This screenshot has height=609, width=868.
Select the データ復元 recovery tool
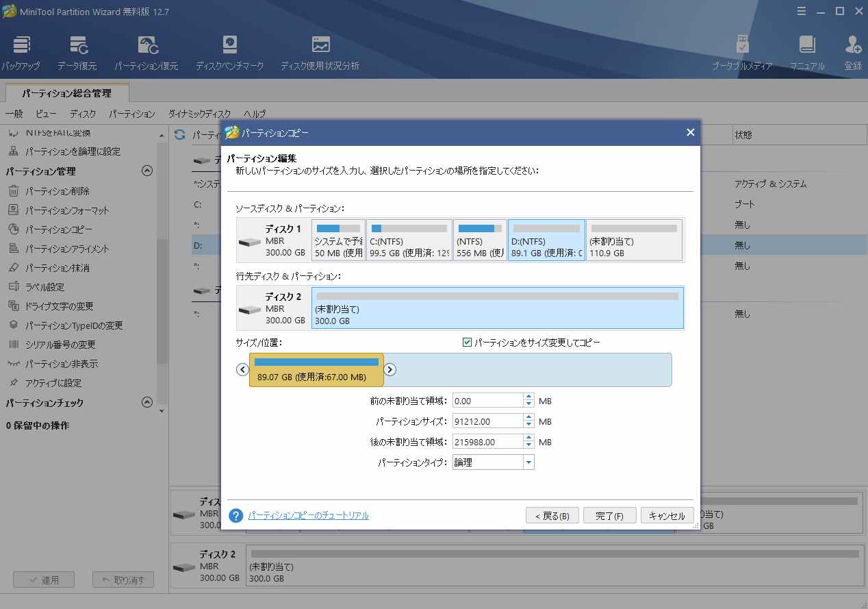[x=79, y=51]
